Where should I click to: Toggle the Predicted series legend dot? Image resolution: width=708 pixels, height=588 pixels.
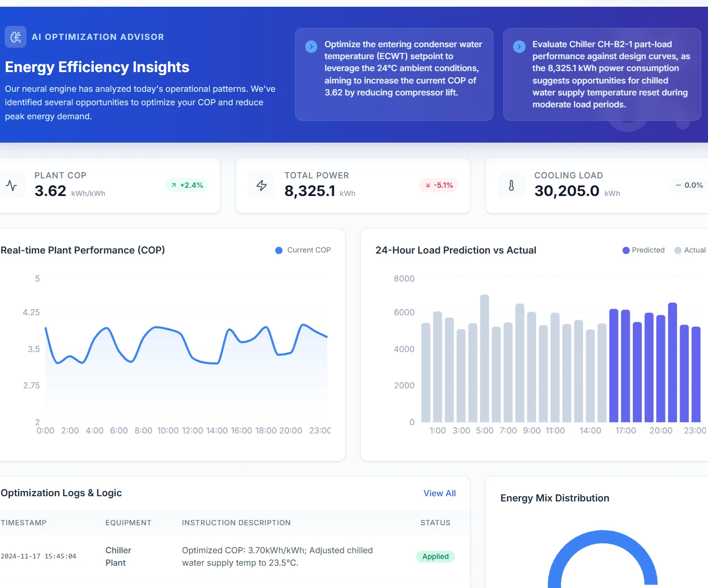[x=626, y=250]
